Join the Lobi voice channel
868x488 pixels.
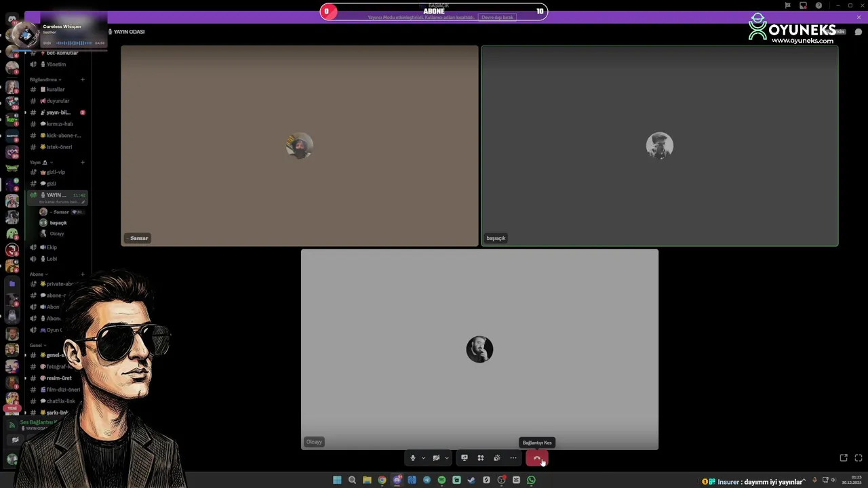pos(57,259)
